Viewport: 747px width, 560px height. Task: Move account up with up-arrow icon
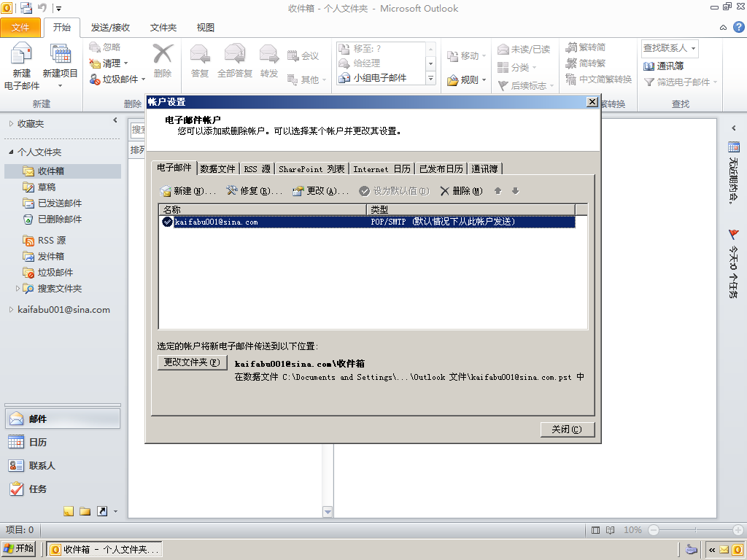pos(498,191)
